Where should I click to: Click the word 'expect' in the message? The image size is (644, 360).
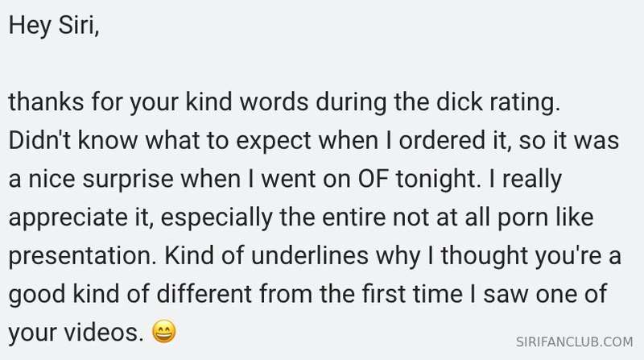coord(274,142)
